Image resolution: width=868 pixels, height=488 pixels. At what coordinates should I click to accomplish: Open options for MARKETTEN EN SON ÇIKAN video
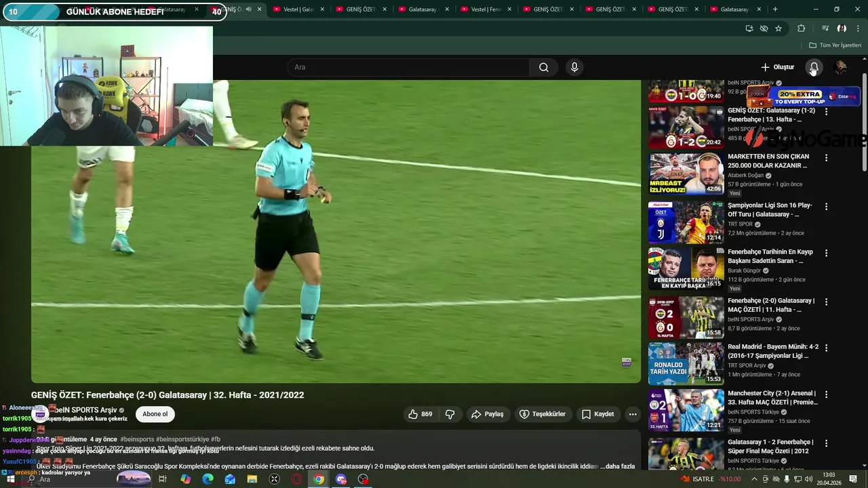point(826,158)
